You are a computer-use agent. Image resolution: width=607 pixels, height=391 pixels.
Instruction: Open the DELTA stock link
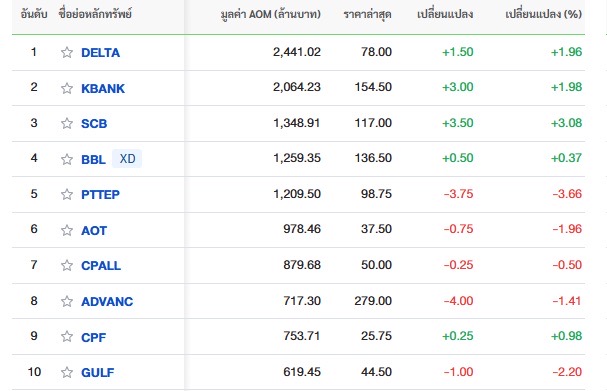coord(100,53)
